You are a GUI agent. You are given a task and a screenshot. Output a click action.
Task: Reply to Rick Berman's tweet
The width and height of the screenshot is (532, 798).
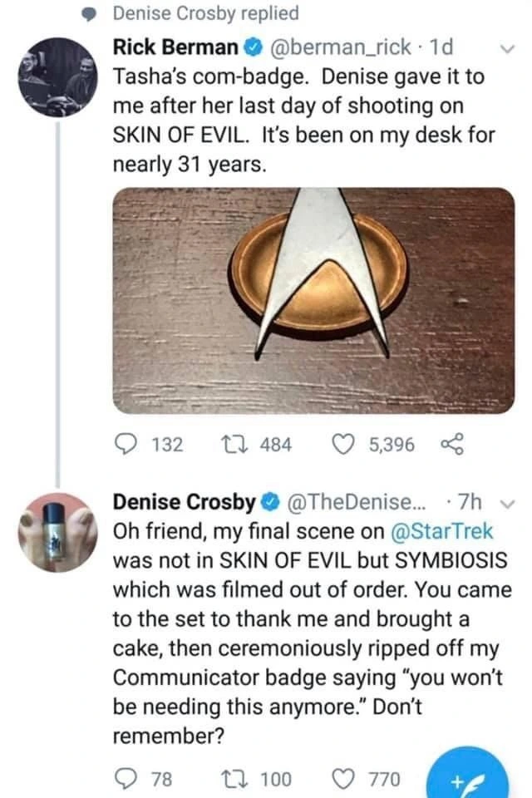pyautogui.click(x=127, y=445)
